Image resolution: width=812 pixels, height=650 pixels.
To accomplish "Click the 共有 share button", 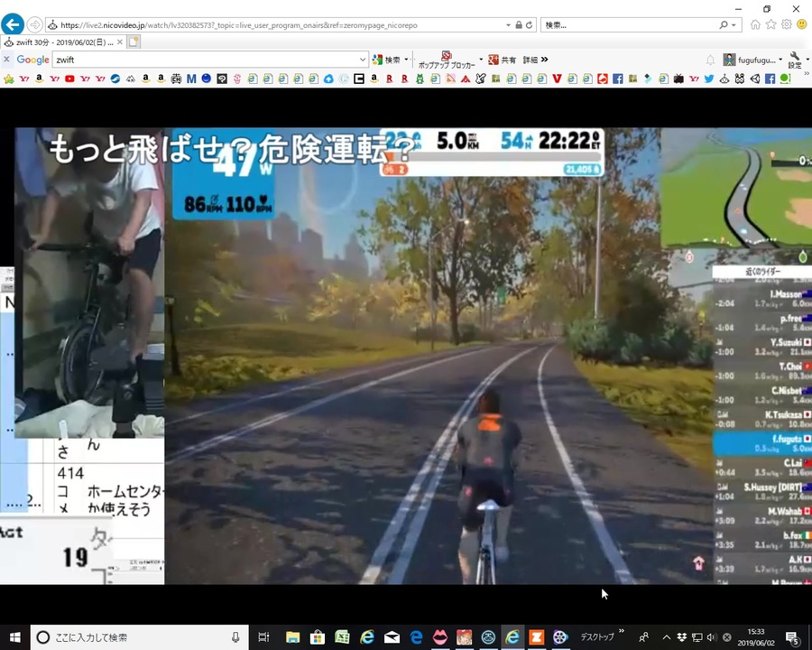I will (503, 60).
